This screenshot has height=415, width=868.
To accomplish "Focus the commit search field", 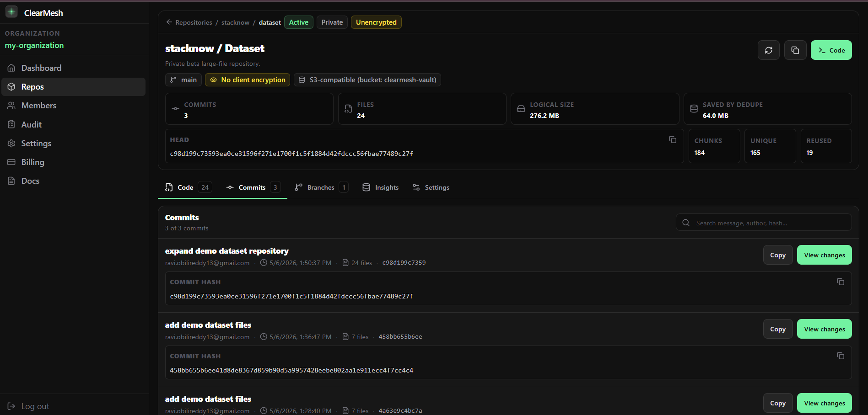I will pos(764,223).
